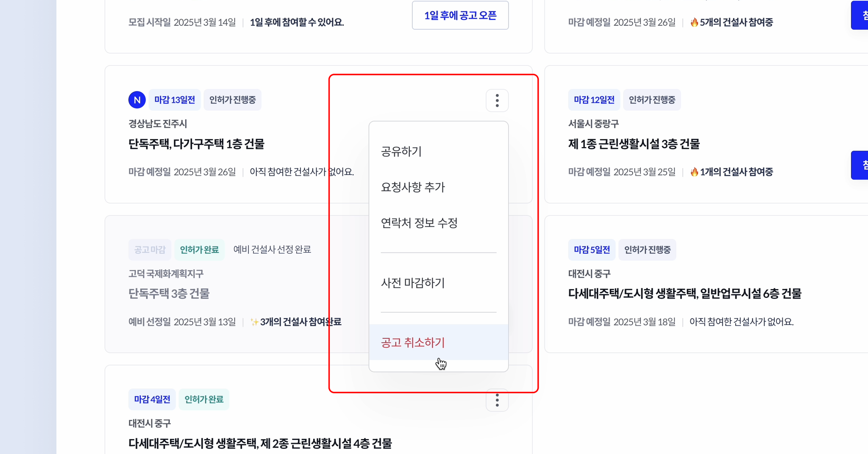Open the 일반업무시설 6층 건물 listing in 대전시 중구
This screenshot has height=454, width=868.
point(684,293)
